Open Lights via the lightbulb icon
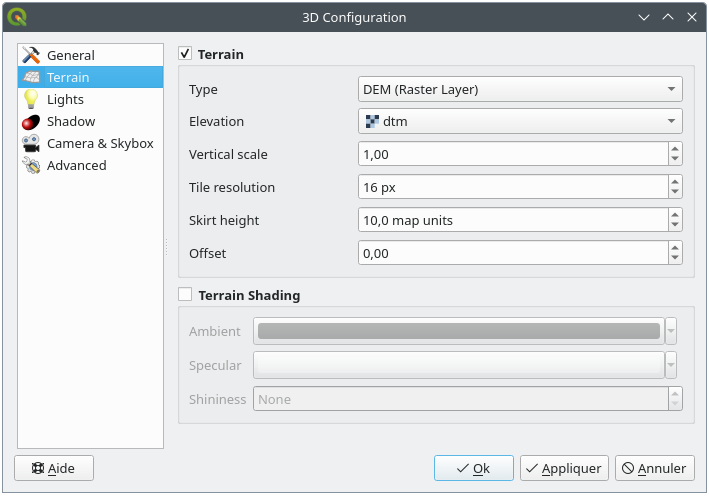This screenshot has height=501, width=709. click(x=31, y=99)
